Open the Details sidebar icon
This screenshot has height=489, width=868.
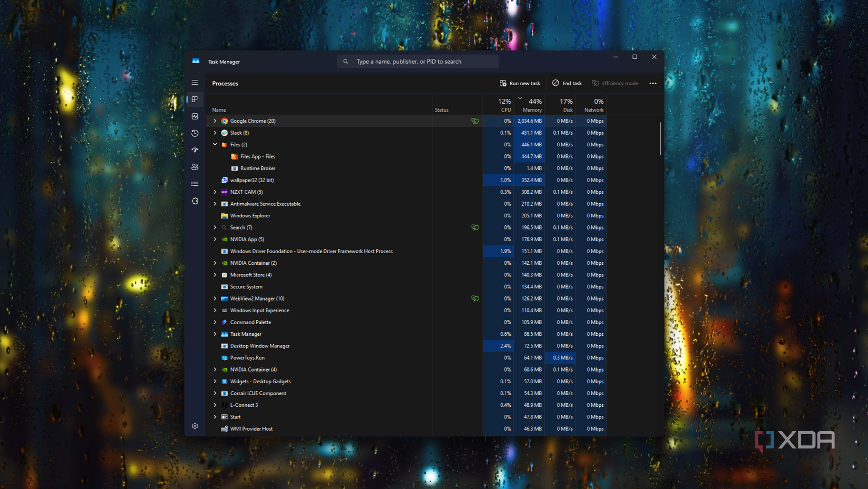tap(195, 184)
